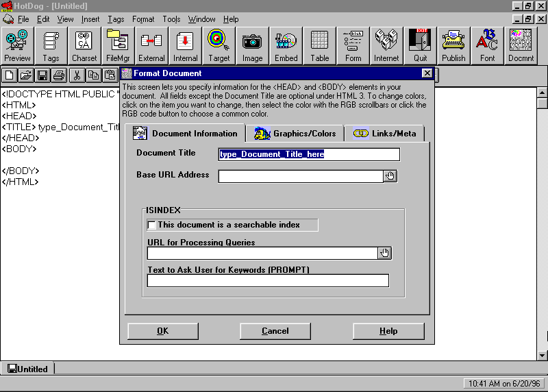Open the Edit menu
This screenshot has width=548, height=392.
[43, 19]
